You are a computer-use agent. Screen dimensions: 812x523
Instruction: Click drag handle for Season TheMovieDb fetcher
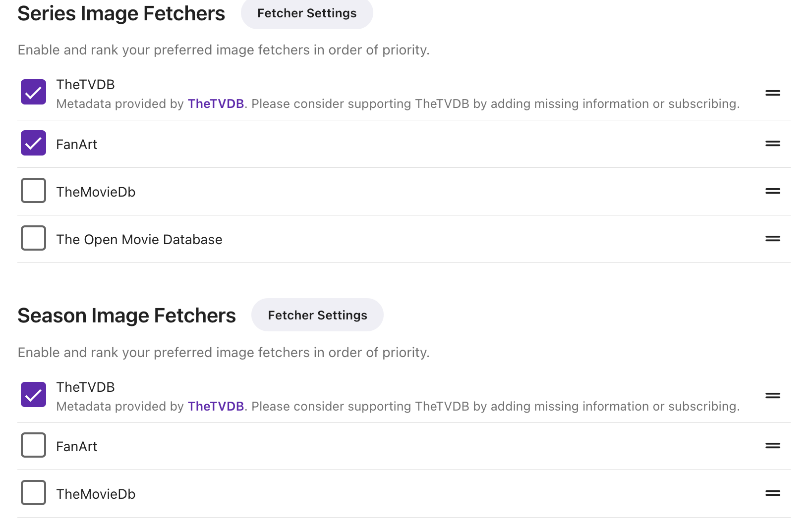click(772, 493)
